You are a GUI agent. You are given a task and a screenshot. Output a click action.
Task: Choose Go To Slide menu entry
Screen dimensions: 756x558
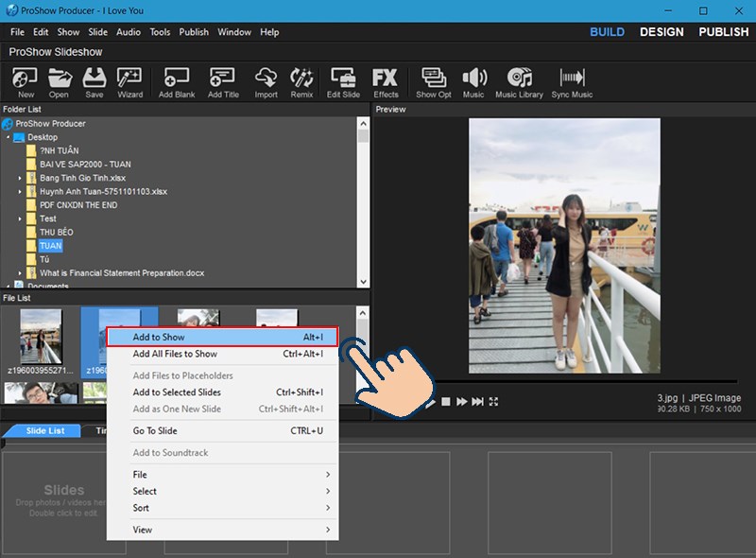pyautogui.click(x=222, y=430)
